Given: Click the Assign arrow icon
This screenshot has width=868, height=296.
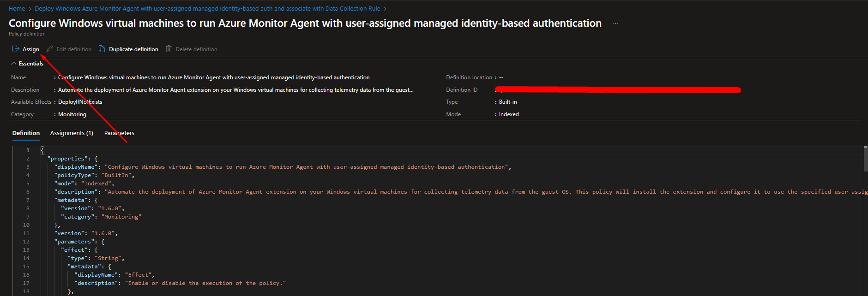Looking at the screenshot, I should (x=16, y=49).
